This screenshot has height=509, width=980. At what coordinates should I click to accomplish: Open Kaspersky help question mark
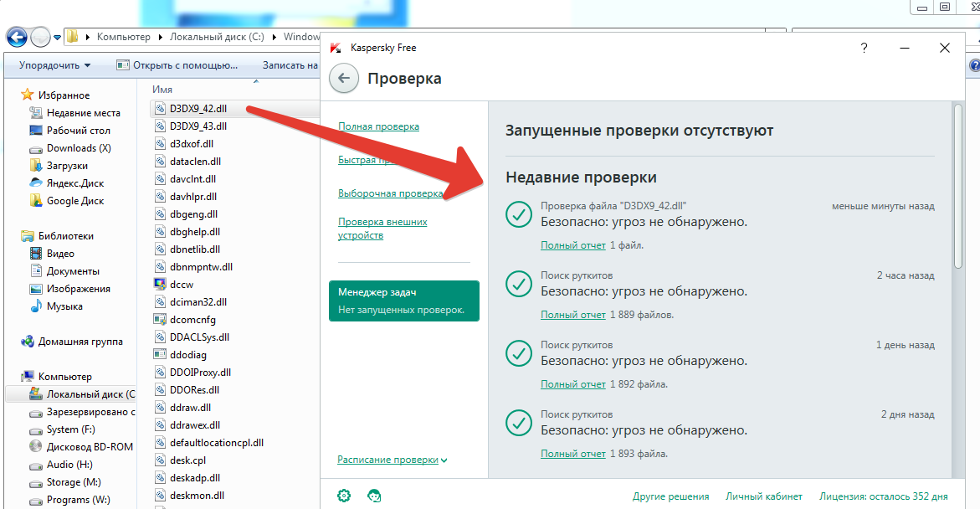click(x=864, y=48)
